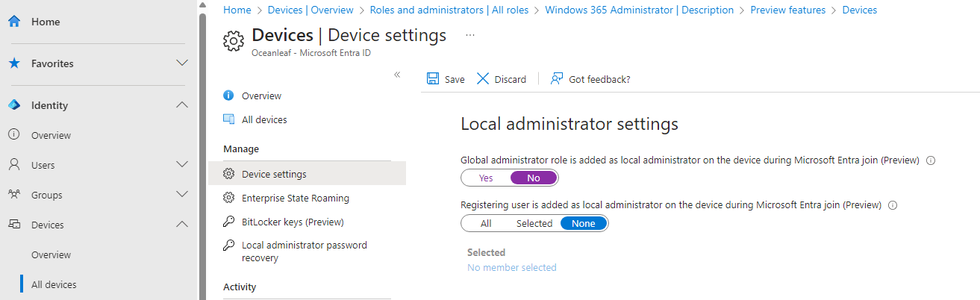Click the Home house icon
Screen dimensions: 980x300
(14, 22)
